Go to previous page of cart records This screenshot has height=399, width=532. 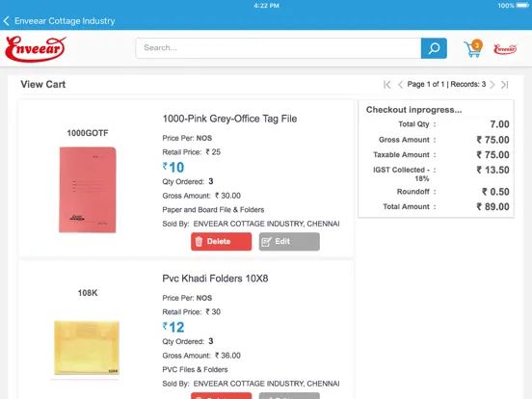pyautogui.click(x=400, y=85)
